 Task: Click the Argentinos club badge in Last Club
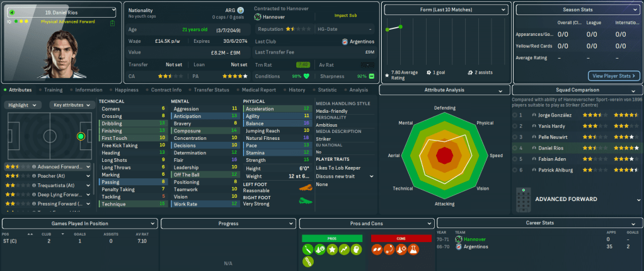coord(345,41)
